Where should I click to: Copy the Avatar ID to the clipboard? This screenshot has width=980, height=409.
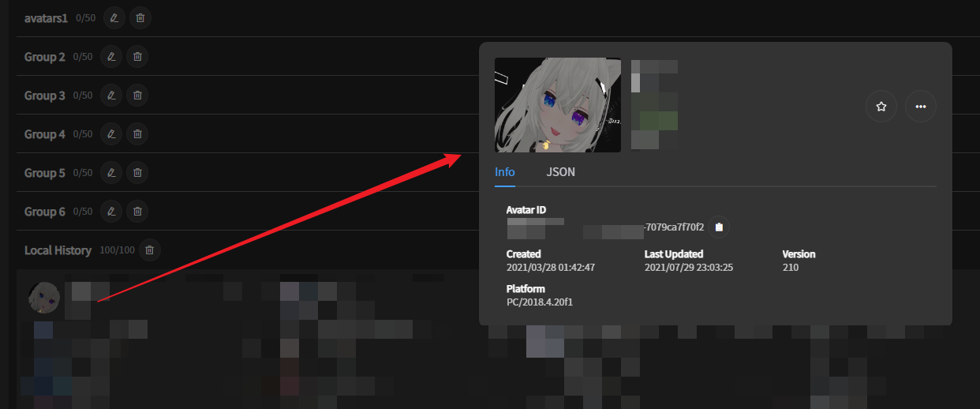tap(719, 227)
